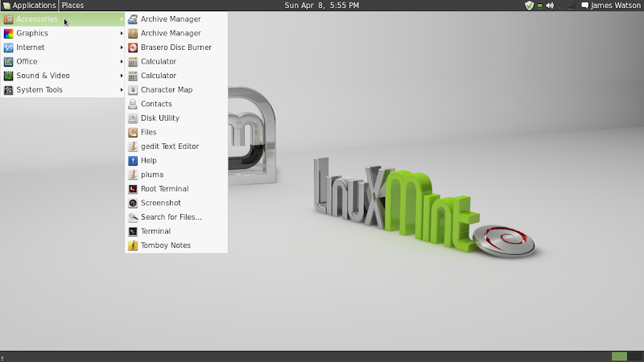Open Tomboy Notes

(176, 245)
